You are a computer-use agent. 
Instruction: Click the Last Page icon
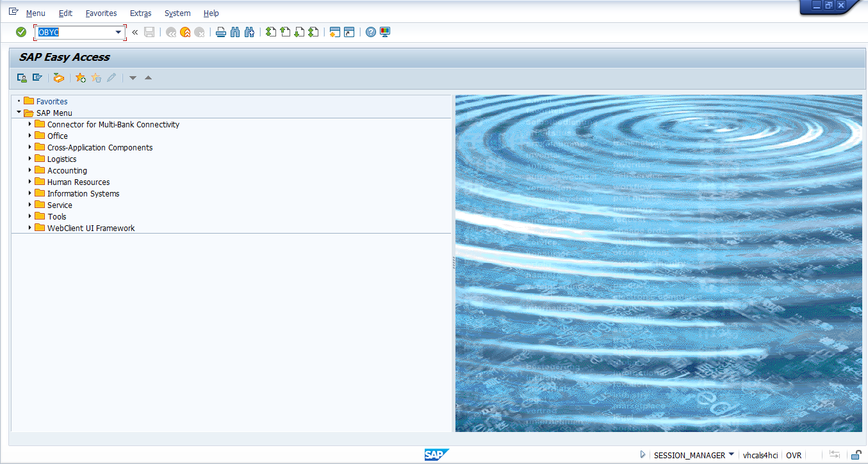click(313, 32)
